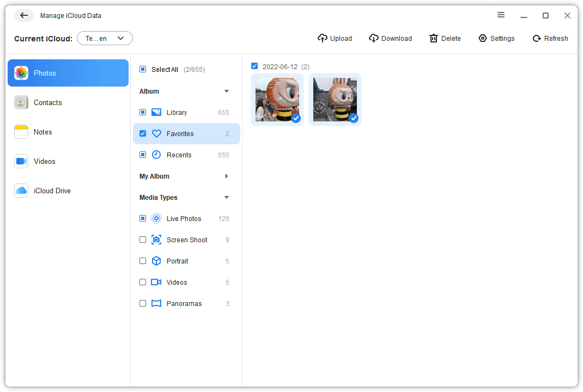Click the back arrow icon
Screen dimensions: 583x392
[24, 15]
